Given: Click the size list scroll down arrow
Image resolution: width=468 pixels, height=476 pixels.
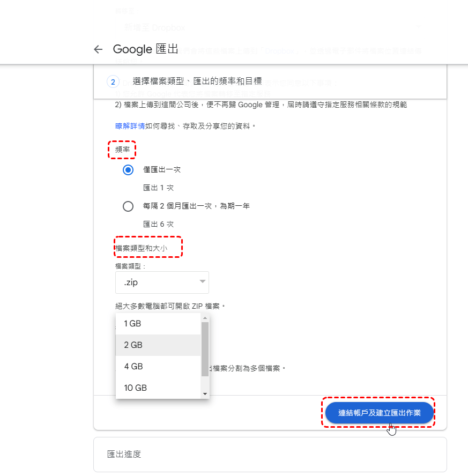Looking at the screenshot, I should (205, 394).
